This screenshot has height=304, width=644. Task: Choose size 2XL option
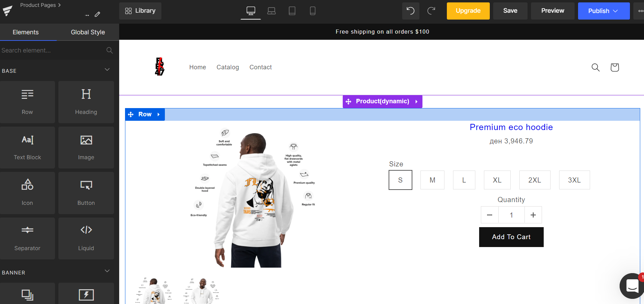pyautogui.click(x=535, y=180)
